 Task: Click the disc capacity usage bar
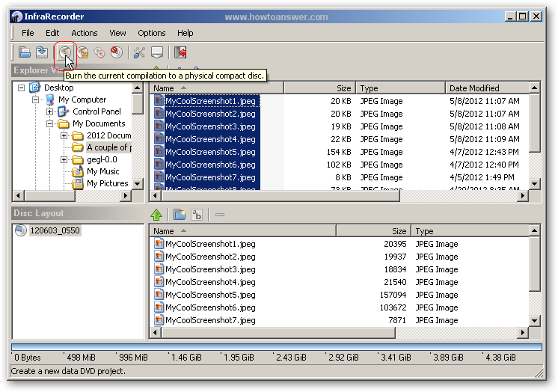(x=277, y=347)
